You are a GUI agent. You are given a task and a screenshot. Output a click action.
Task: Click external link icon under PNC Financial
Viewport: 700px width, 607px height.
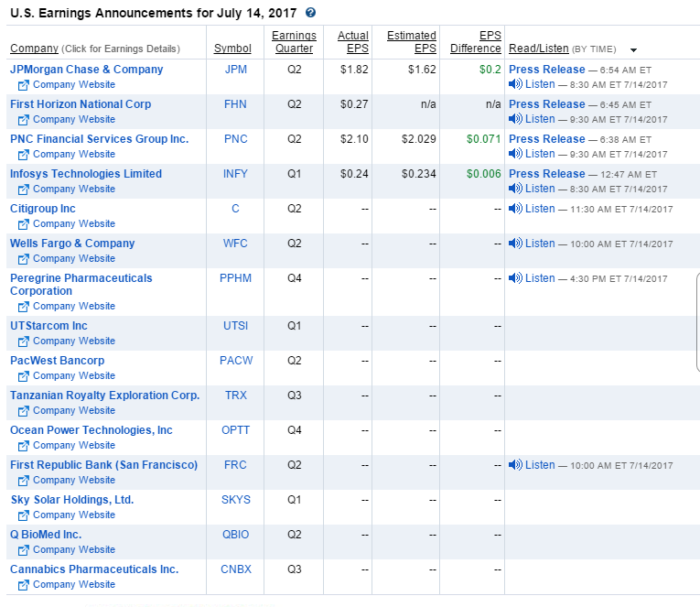[x=23, y=155]
